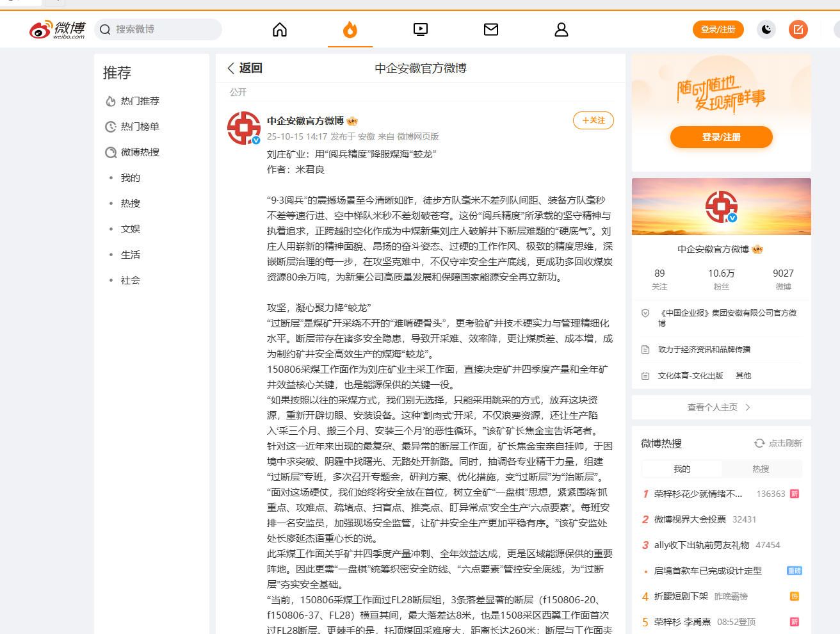Open the trending topic 微博视界大会投票
The image size is (840, 634).
(x=690, y=519)
